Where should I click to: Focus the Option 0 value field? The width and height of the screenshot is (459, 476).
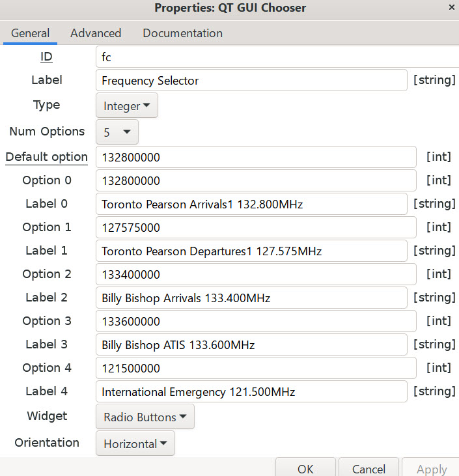[255, 180]
